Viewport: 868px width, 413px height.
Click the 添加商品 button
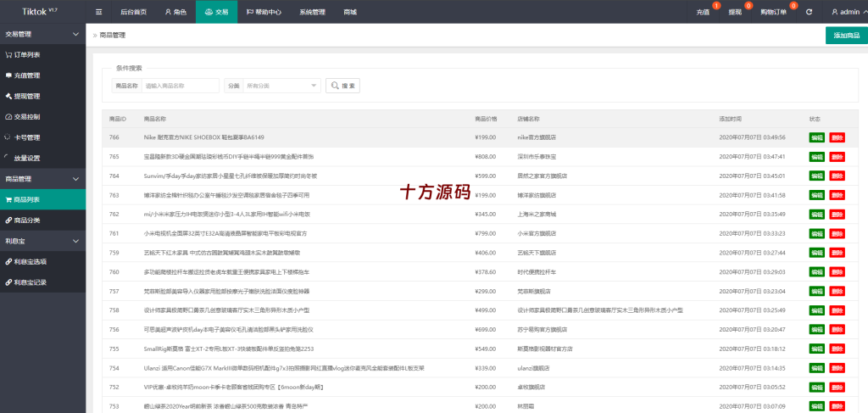[x=847, y=36]
